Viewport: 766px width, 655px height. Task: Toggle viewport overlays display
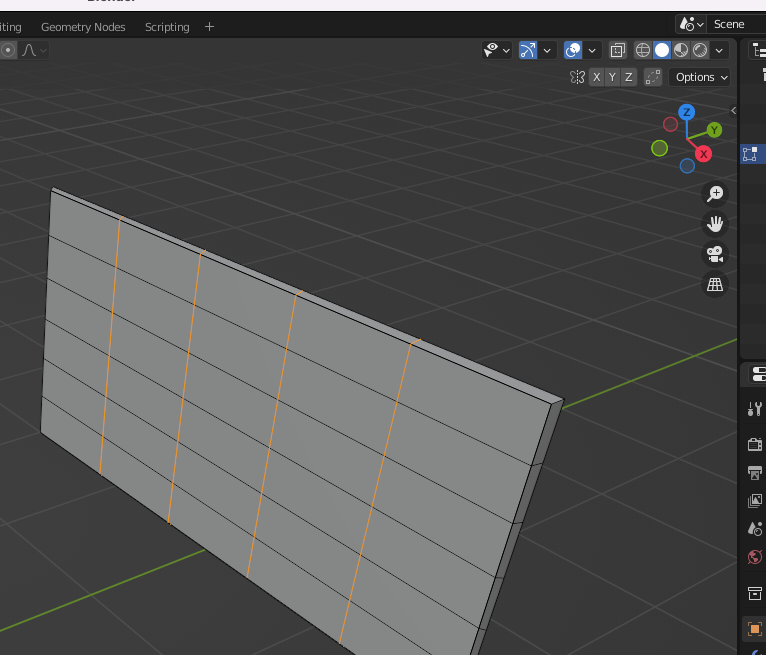pos(573,50)
